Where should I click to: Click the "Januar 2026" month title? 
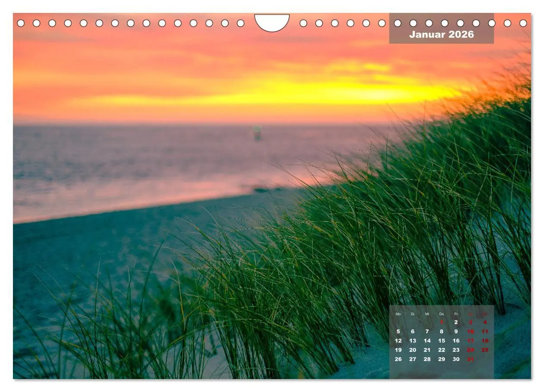[441, 35]
